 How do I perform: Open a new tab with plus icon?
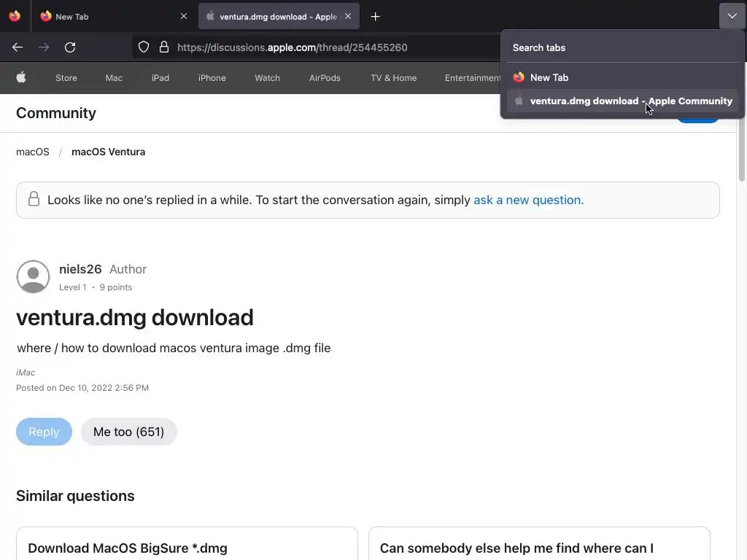point(375,16)
